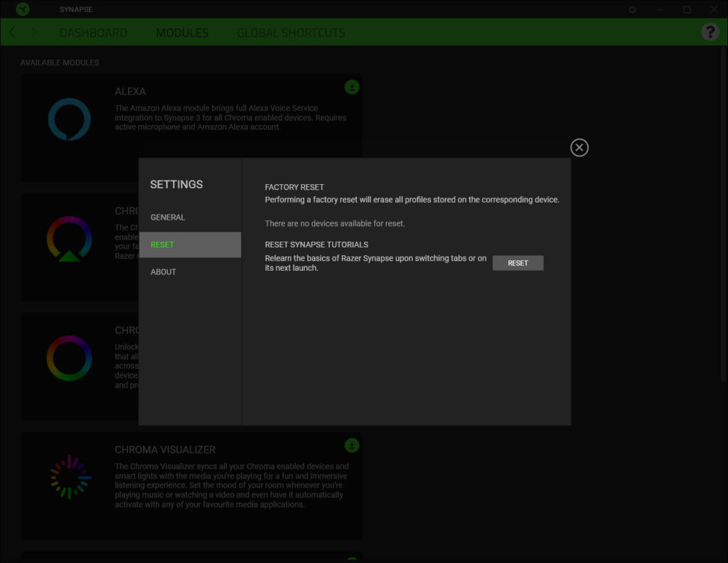Click the CHROMA VISUALIZER module title

click(165, 450)
